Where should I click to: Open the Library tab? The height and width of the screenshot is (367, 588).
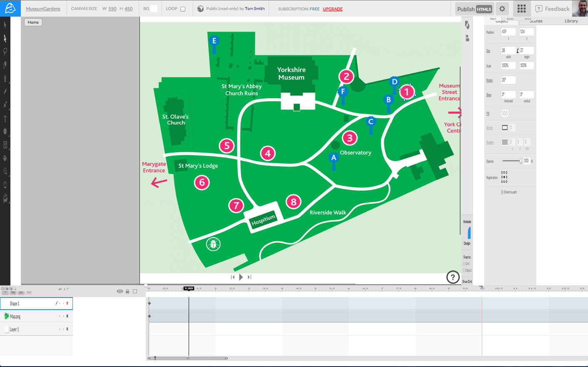[x=571, y=21]
